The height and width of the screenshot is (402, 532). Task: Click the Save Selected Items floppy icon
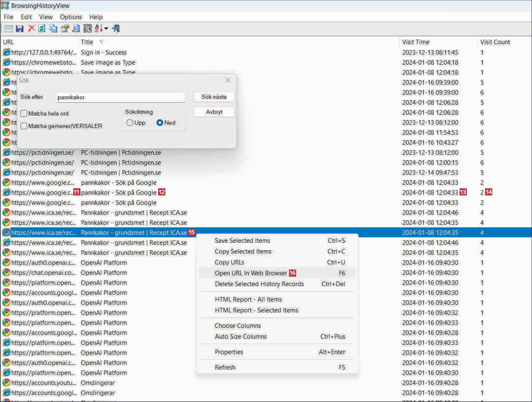pos(20,29)
